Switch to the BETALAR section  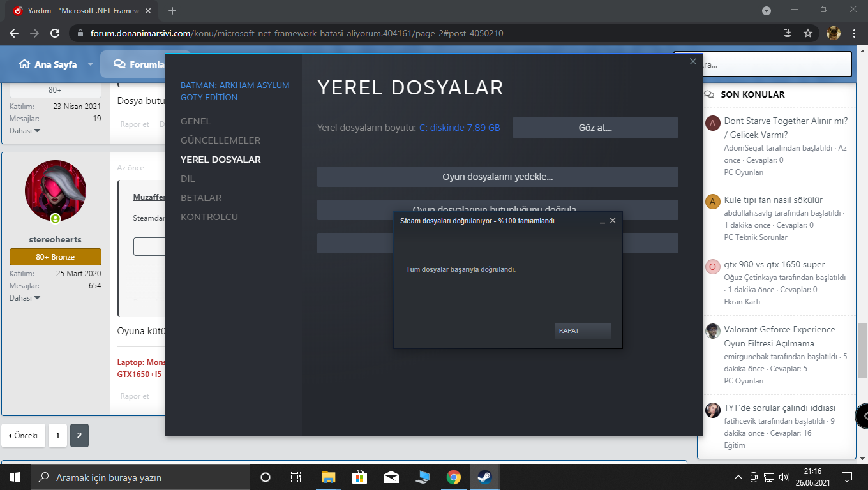[201, 198]
